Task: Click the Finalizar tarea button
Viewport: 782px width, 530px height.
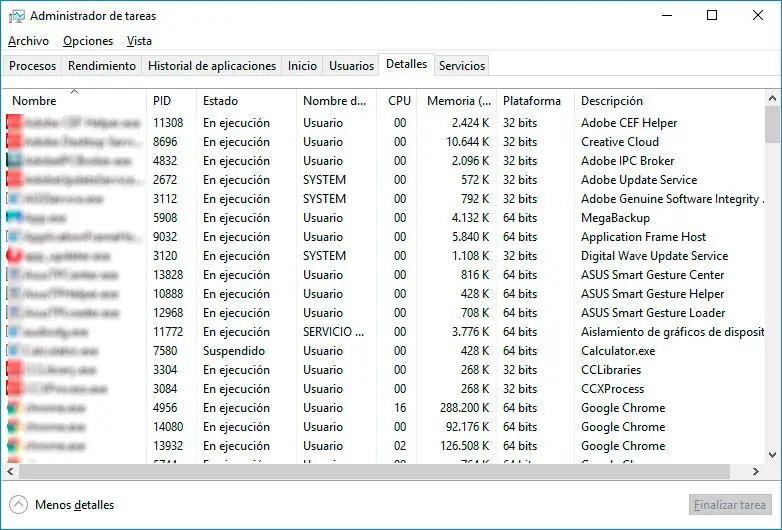Action: point(730,505)
